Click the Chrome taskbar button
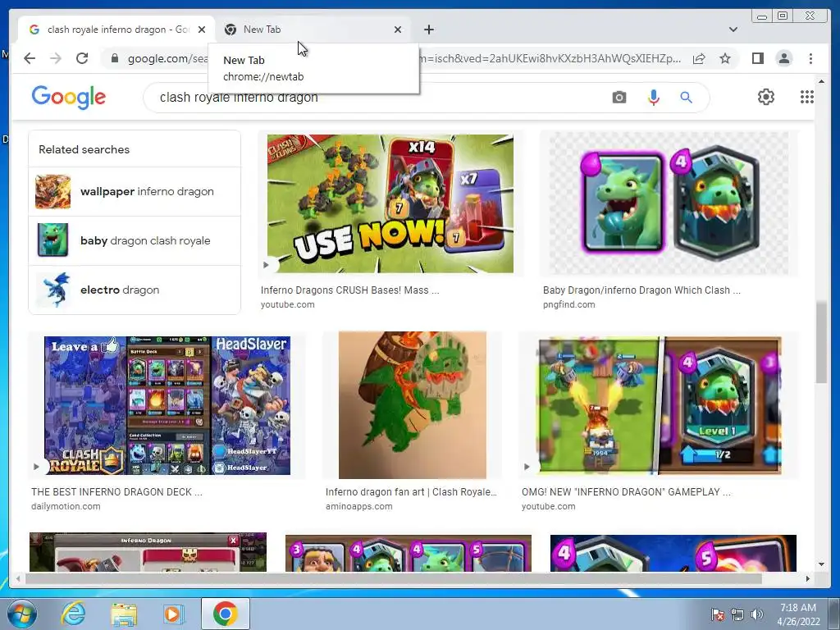The height and width of the screenshot is (630, 840). pyautogui.click(x=226, y=614)
